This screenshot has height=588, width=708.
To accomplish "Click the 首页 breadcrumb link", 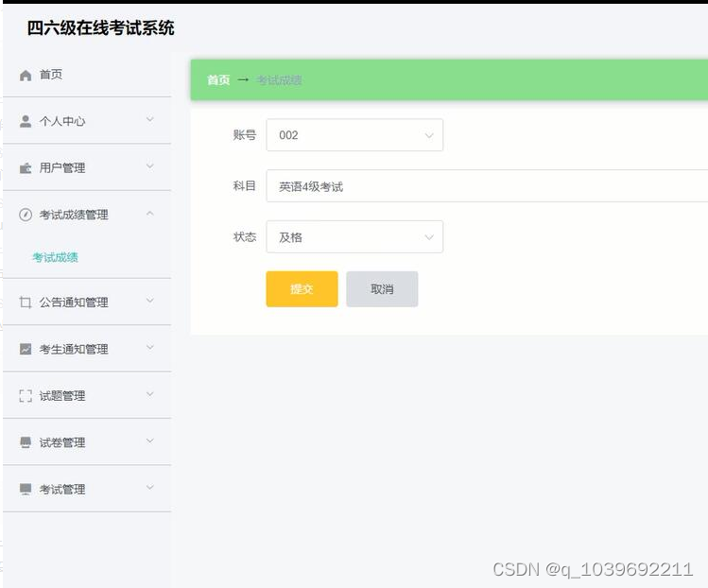I will tap(218, 80).
